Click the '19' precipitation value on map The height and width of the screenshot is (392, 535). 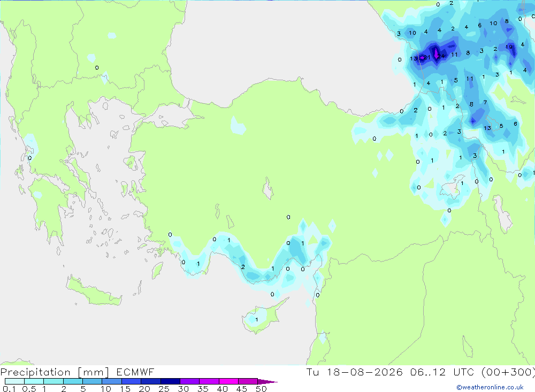tap(509, 47)
